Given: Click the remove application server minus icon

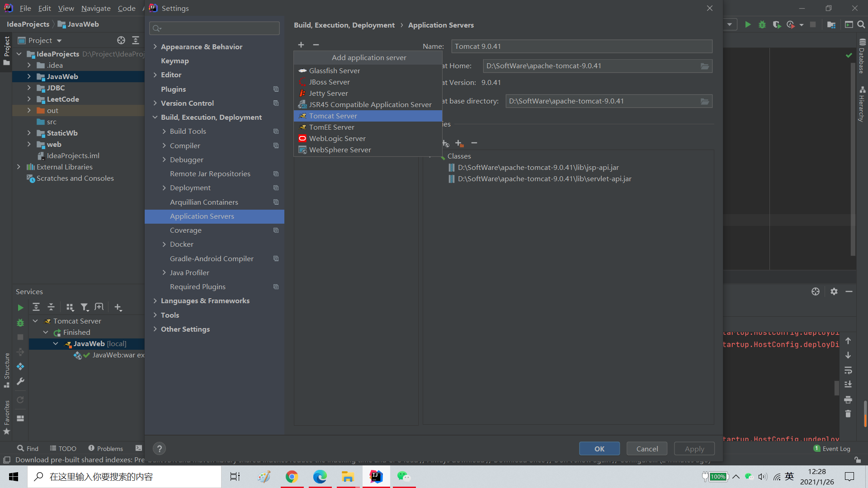Looking at the screenshot, I should click(x=316, y=45).
